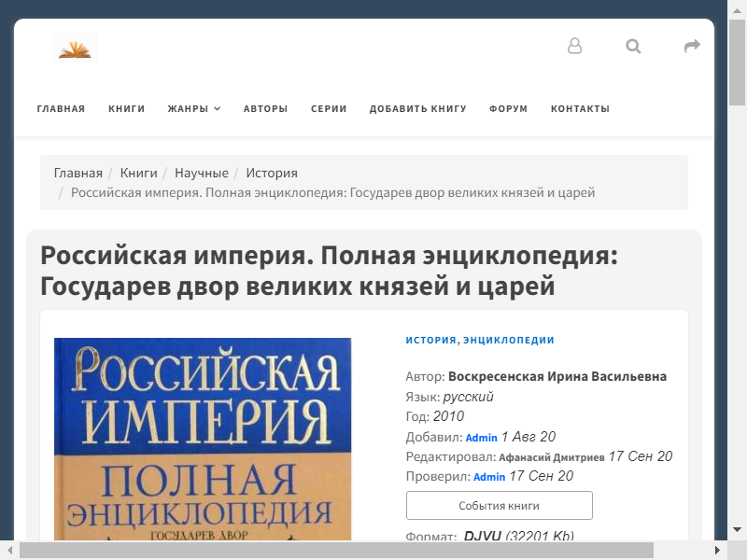Viewport: 747px width, 560px height.
Task: Click the События книги button
Action: coord(500,505)
